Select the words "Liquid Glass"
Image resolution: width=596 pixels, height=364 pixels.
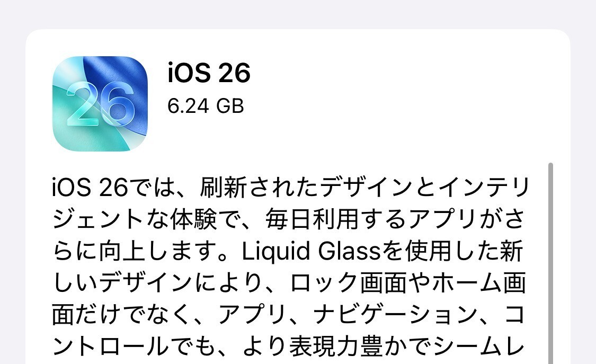tap(311, 251)
